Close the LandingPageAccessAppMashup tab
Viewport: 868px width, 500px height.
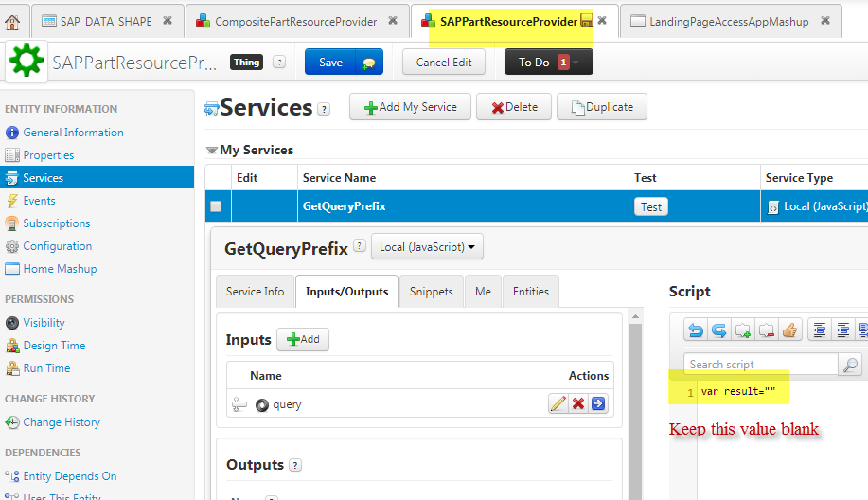pyautogui.click(x=824, y=21)
